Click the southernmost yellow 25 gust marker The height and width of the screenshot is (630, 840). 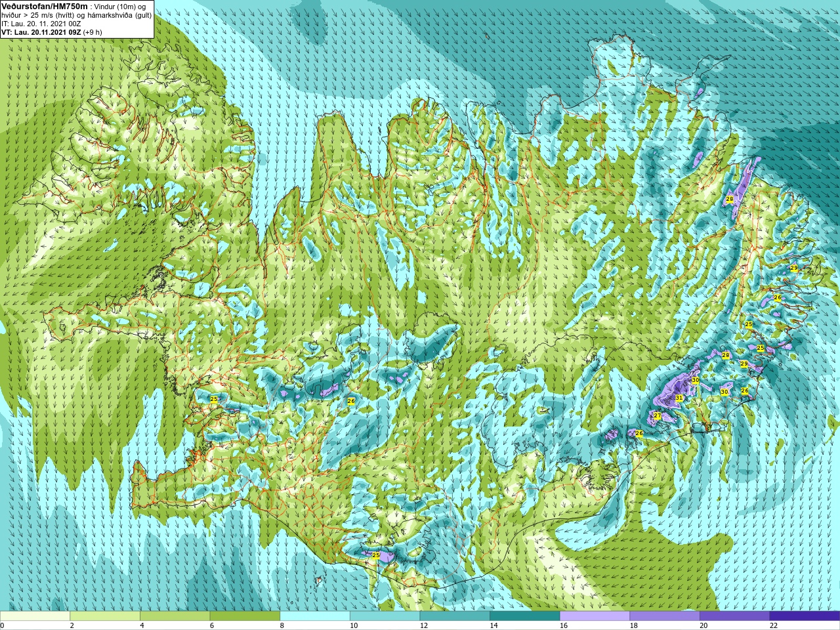pyautogui.click(x=376, y=555)
